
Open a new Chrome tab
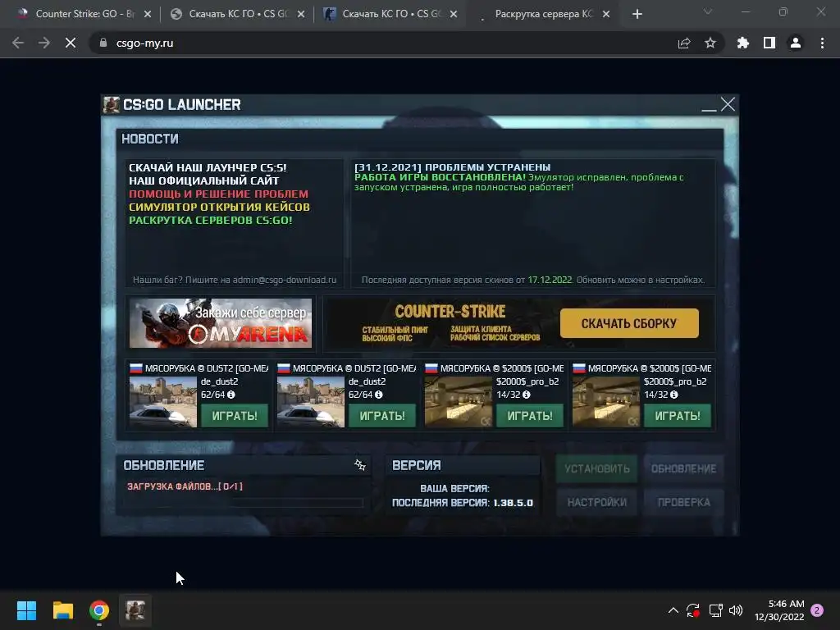(x=637, y=14)
